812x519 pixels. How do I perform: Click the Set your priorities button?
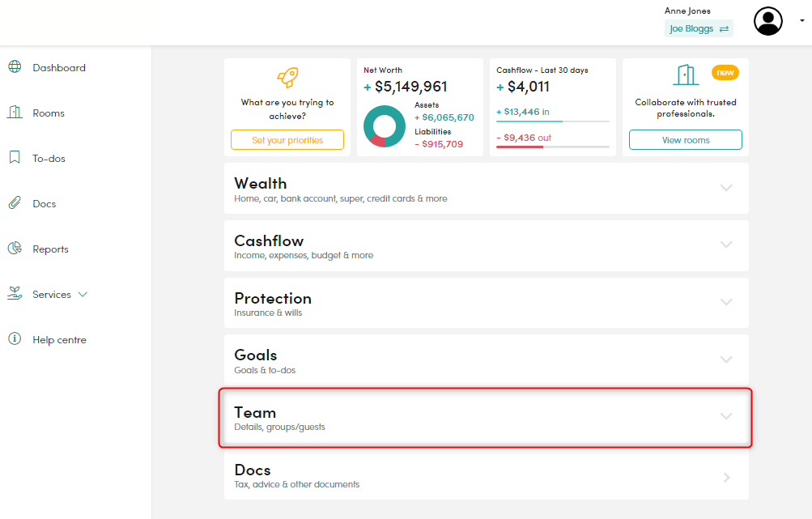pyautogui.click(x=287, y=140)
